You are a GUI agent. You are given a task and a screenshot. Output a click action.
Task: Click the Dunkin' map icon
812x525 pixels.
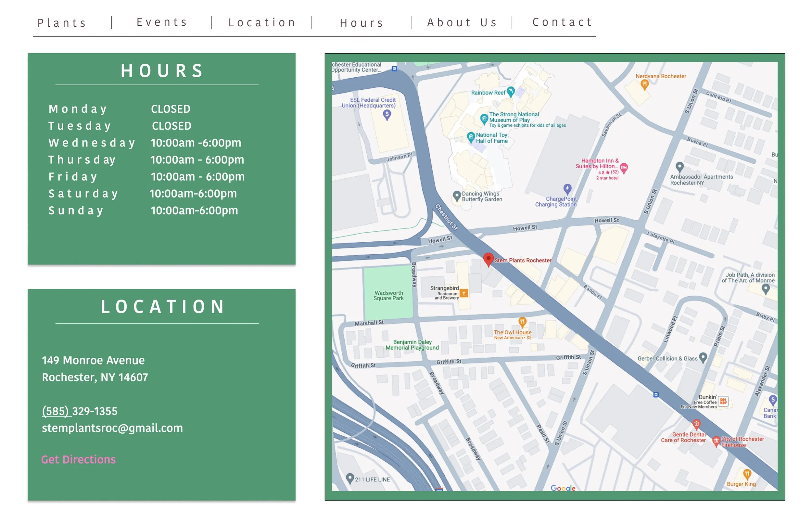coord(723,401)
